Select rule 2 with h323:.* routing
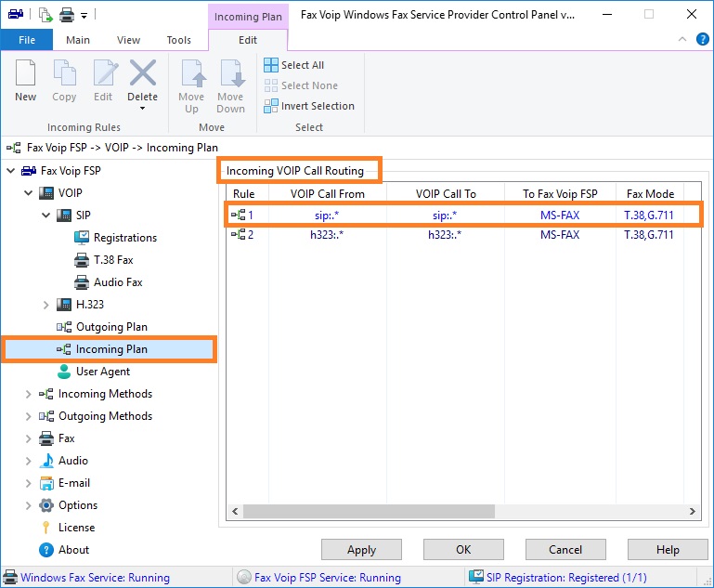 463,235
